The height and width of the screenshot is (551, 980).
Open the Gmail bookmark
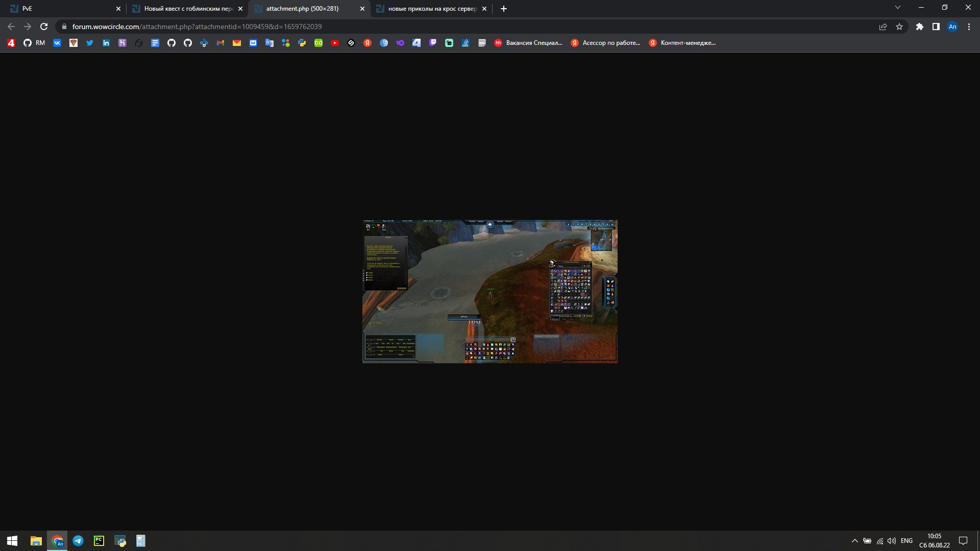click(x=220, y=43)
